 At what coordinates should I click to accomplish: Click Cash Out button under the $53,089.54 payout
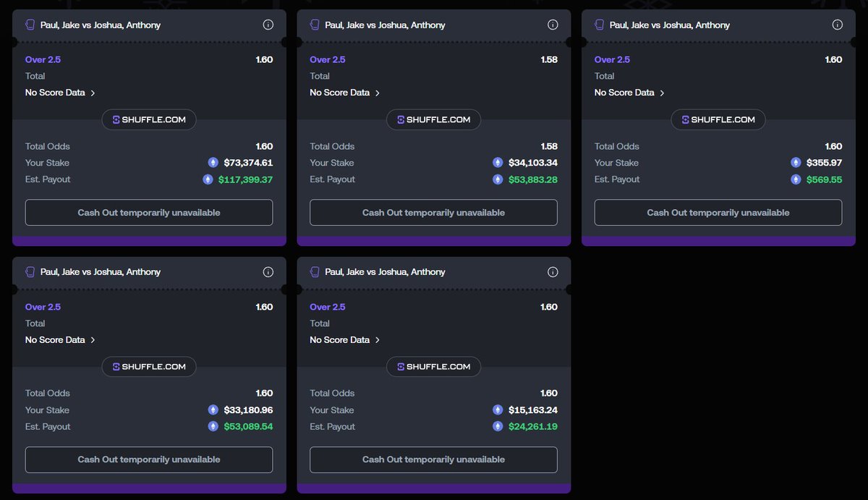click(x=149, y=459)
